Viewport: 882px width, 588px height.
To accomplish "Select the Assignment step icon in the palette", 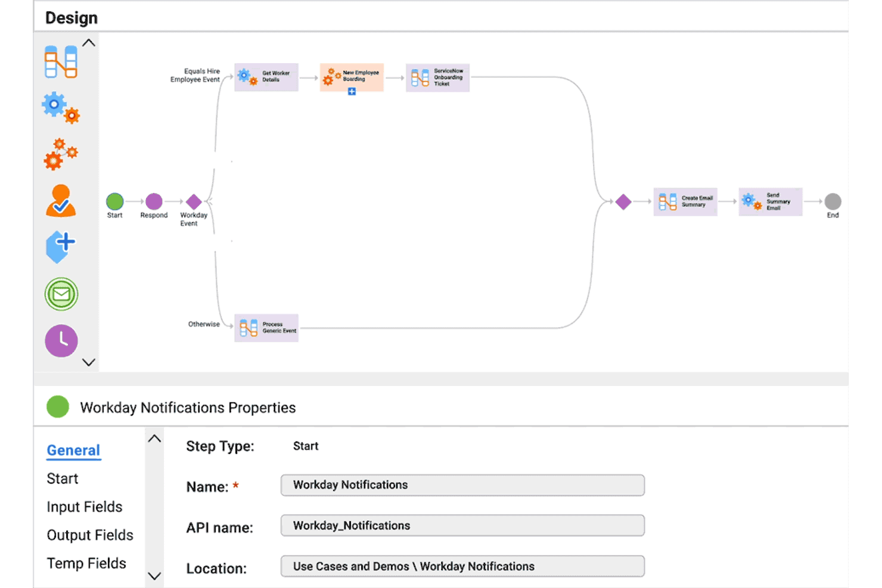I will coord(61,61).
